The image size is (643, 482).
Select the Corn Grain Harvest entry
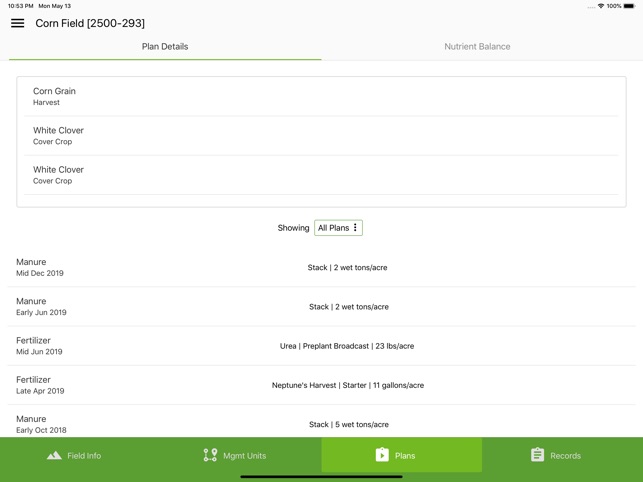(x=321, y=96)
